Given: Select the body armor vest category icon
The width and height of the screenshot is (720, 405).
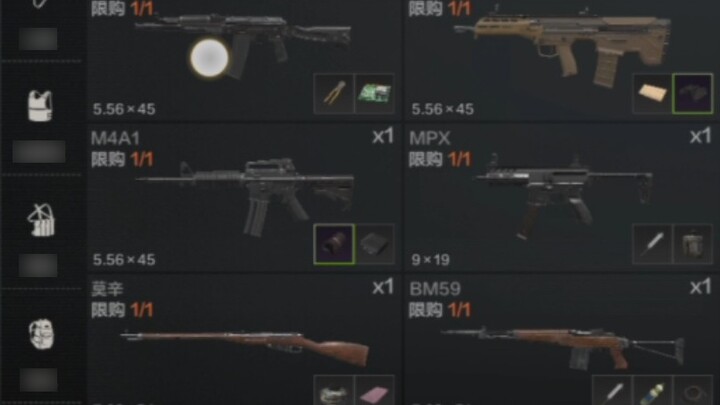Looking at the screenshot, I should (x=40, y=106).
